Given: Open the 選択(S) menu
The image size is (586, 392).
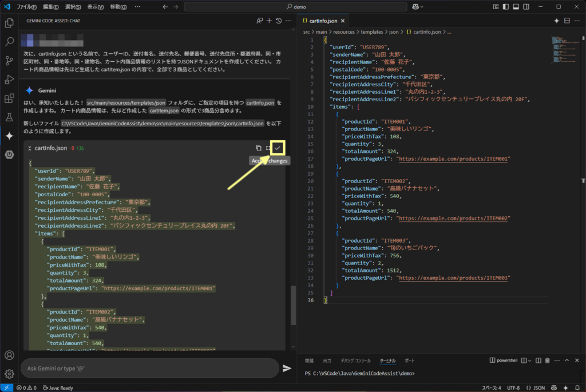Looking at the screenshot, I should (73, 7).
